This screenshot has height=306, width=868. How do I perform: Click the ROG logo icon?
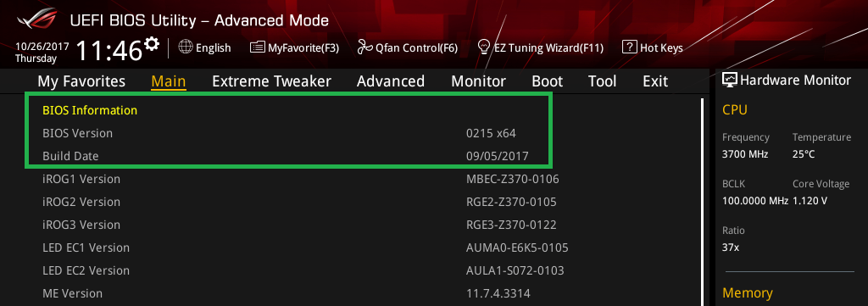pyautogui.click(x=36, y=20)
